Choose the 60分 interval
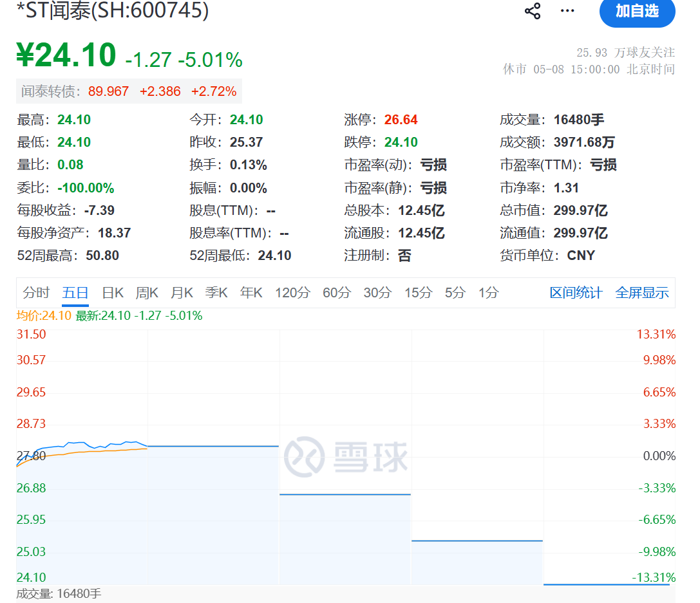This screenshot has height=603, width=700. click(x=337, y=293)
